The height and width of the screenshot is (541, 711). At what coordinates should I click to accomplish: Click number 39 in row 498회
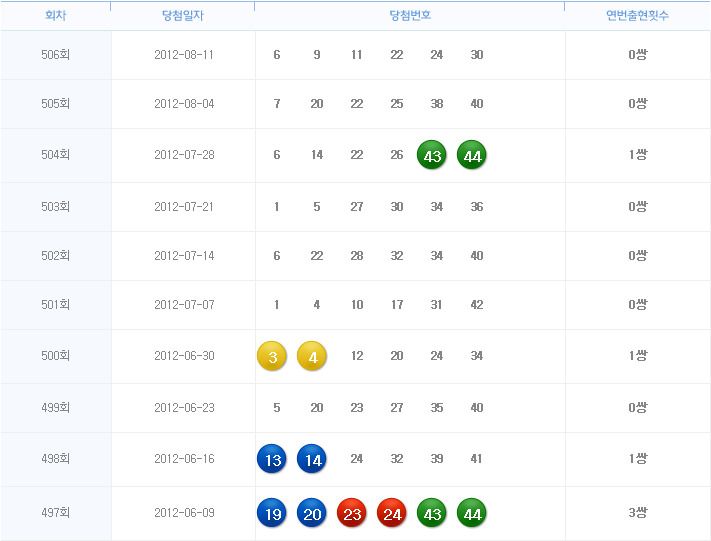pos(437,459)
